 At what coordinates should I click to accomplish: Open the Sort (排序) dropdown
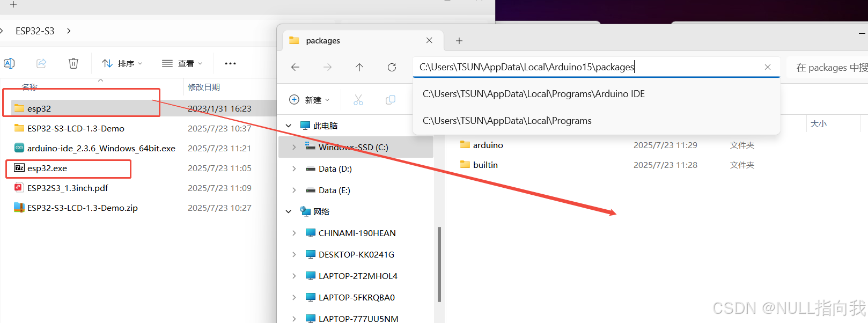pos(122,63)
